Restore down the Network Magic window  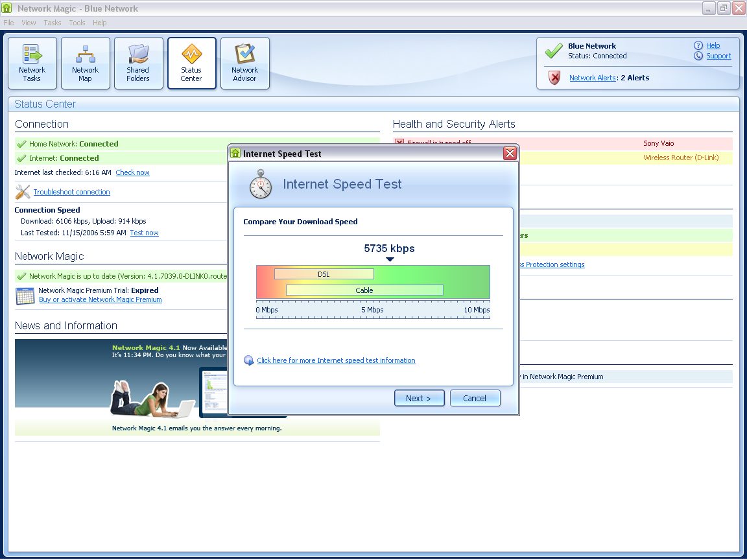tap(724, 8)
